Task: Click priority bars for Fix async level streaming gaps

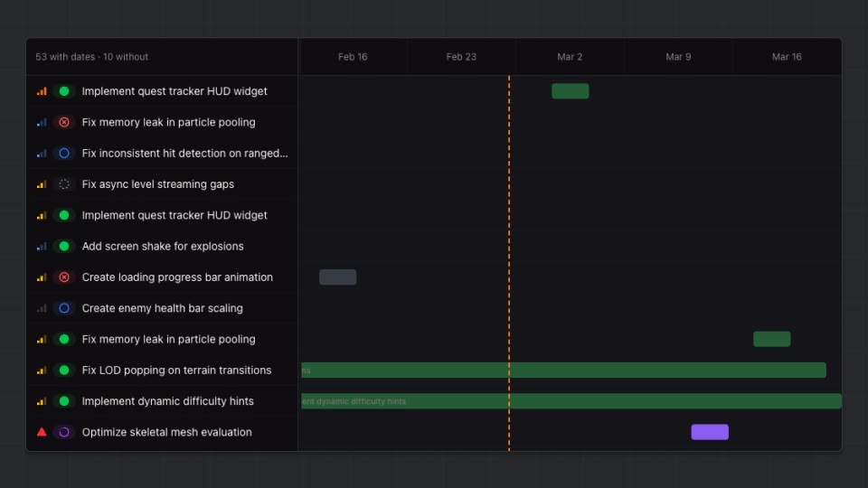Action: (x=42, y=184)
